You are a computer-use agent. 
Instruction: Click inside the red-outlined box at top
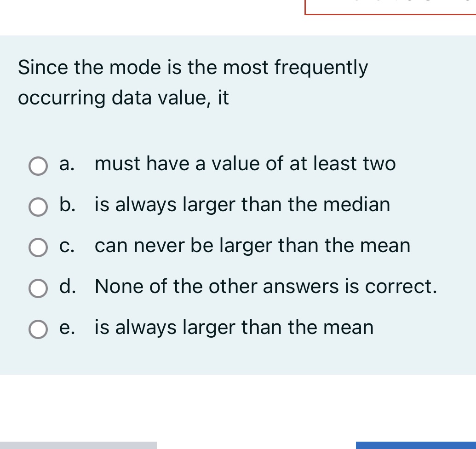point(391,7)
